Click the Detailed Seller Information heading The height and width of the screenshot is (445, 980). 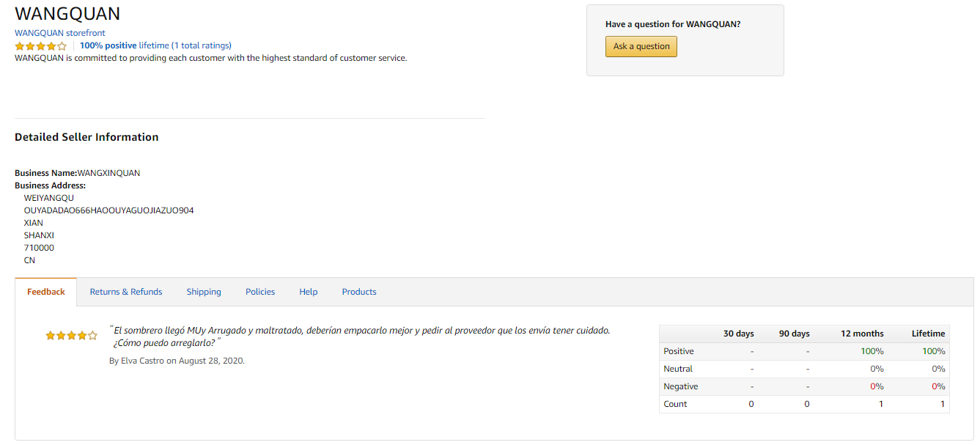86,137
